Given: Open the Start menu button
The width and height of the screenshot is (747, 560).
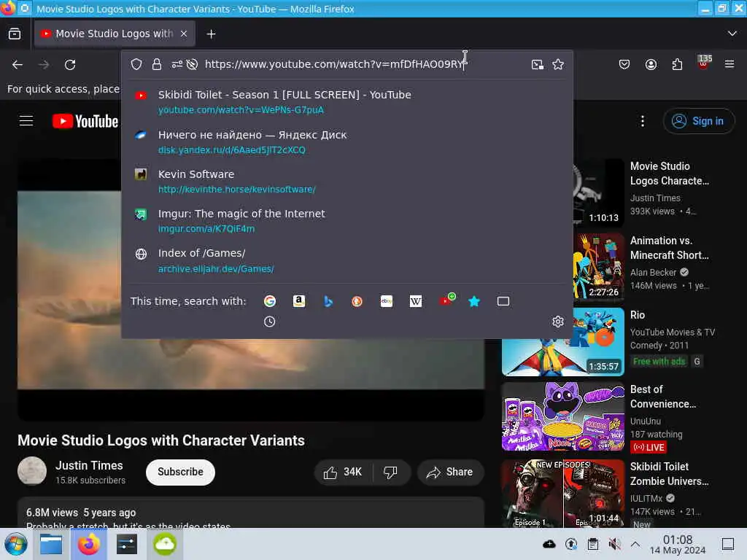Looking at the screenshot, I should click(16, 544).
